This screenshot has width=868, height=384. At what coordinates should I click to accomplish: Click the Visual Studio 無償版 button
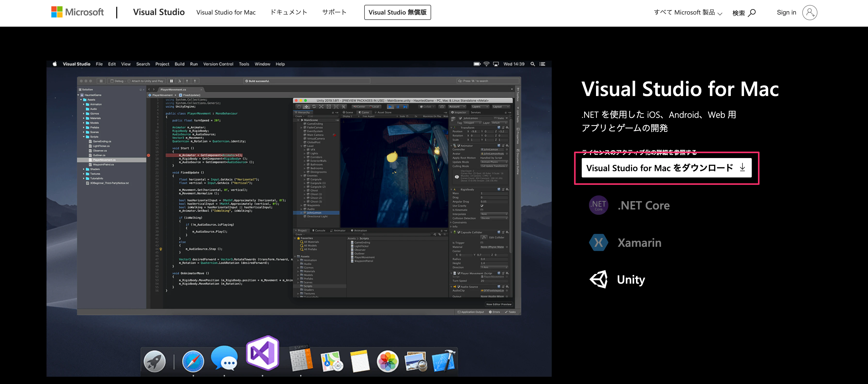pyautogui.click(x=397, y=13)
